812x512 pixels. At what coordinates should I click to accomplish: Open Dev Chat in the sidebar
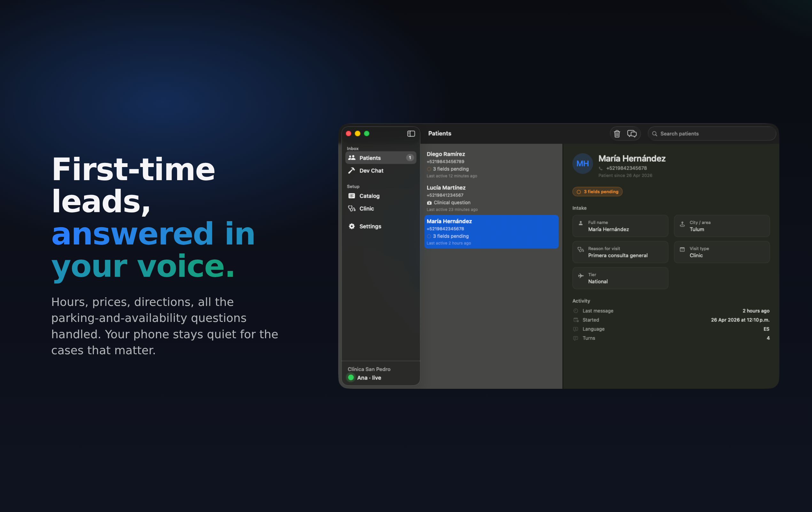click(x=371, y=171)
